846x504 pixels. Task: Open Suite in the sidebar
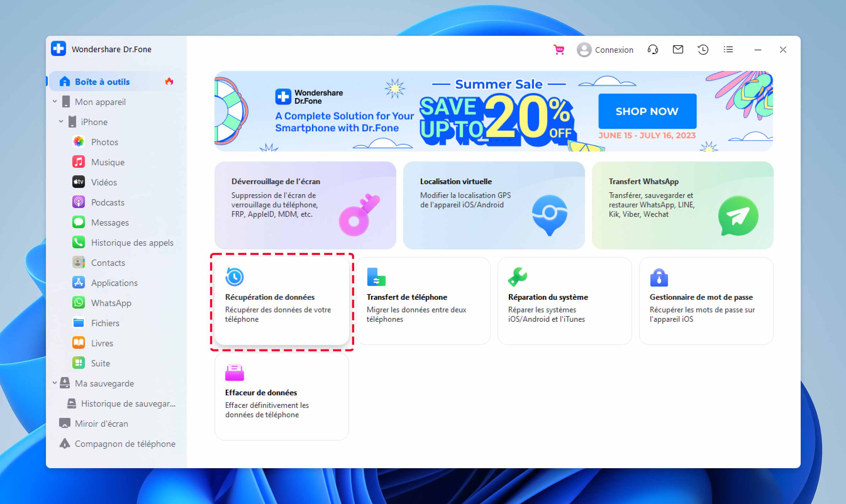pyautogui.click(x=100, y=363)
